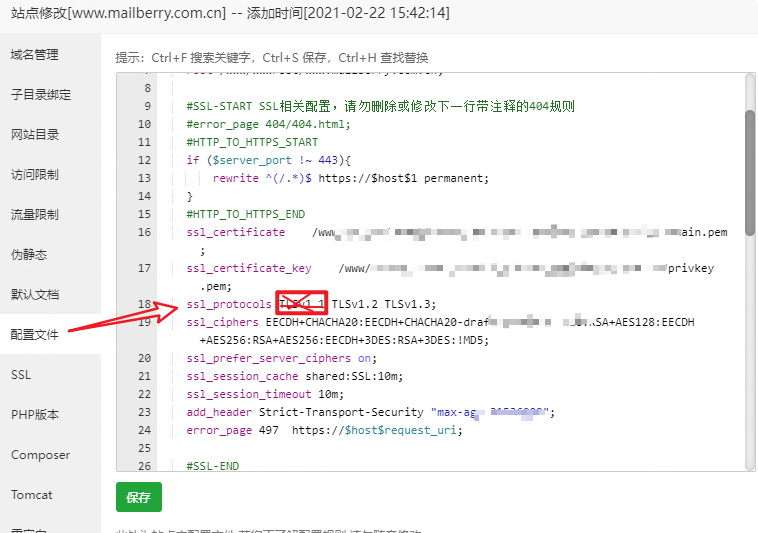The width and height of the screenshot is (758, 533).
Task: Click the #HTTP_TO_HTTPS_START comment
Action: pos(252,143)
